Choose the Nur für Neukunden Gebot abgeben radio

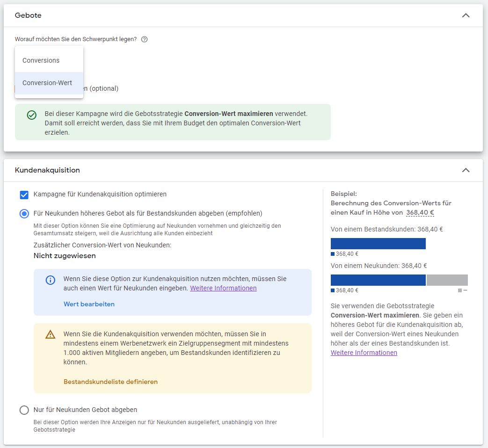coord(24,410)
